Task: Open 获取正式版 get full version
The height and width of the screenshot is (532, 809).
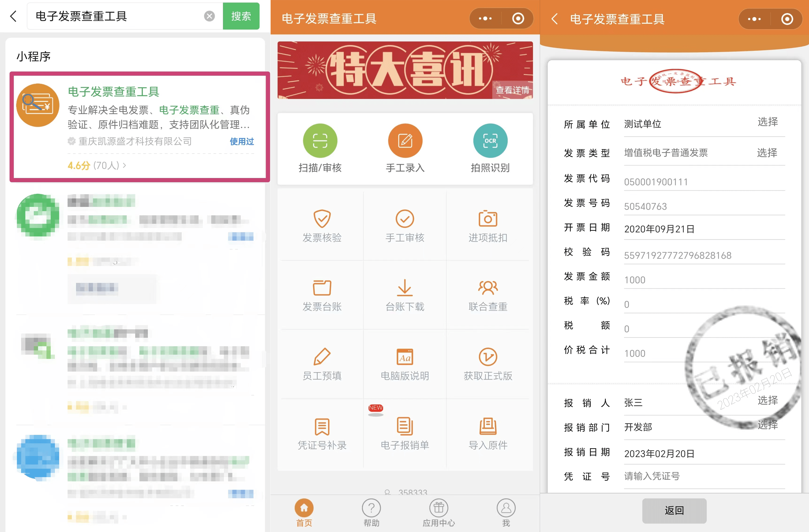Action: point(488,364)
